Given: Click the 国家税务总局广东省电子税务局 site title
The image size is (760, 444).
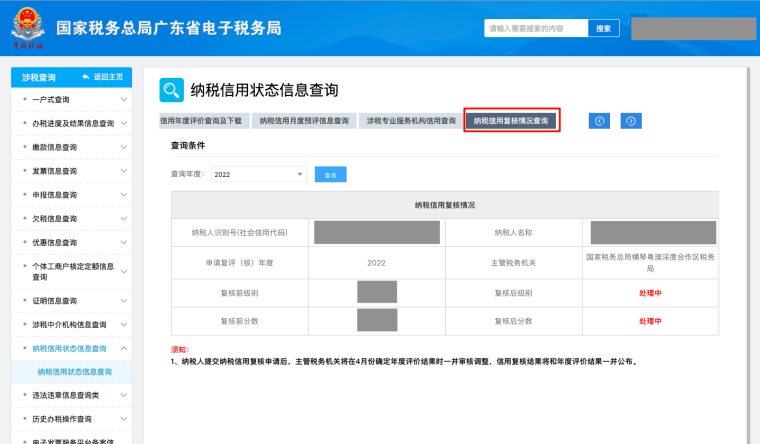Looking at the screenshot, I should coord(169,28).
